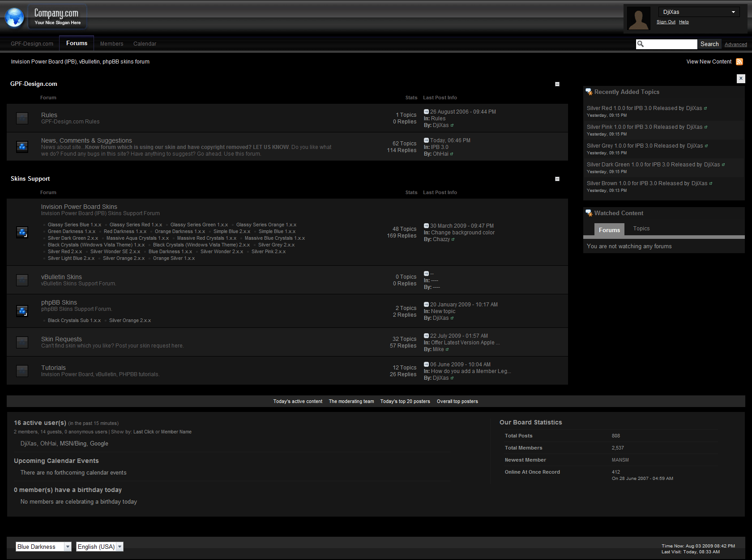
Task: Open the Rules forum title
Action: click(49, 115)
